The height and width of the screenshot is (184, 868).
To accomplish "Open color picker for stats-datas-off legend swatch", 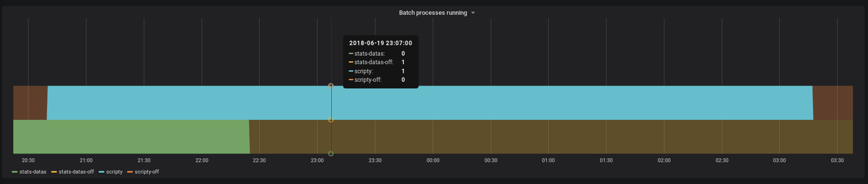I will tap(54, 172).
